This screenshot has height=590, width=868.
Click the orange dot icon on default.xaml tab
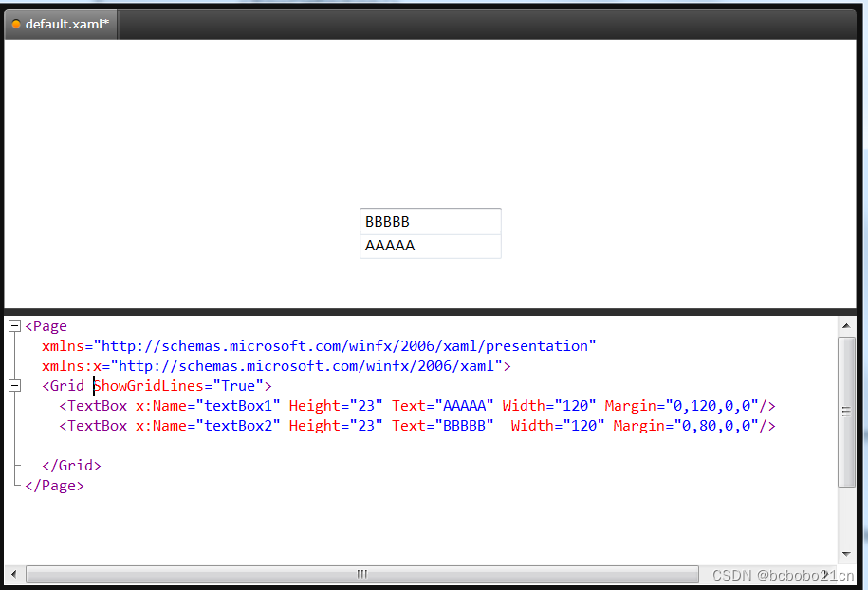[16, 25]
